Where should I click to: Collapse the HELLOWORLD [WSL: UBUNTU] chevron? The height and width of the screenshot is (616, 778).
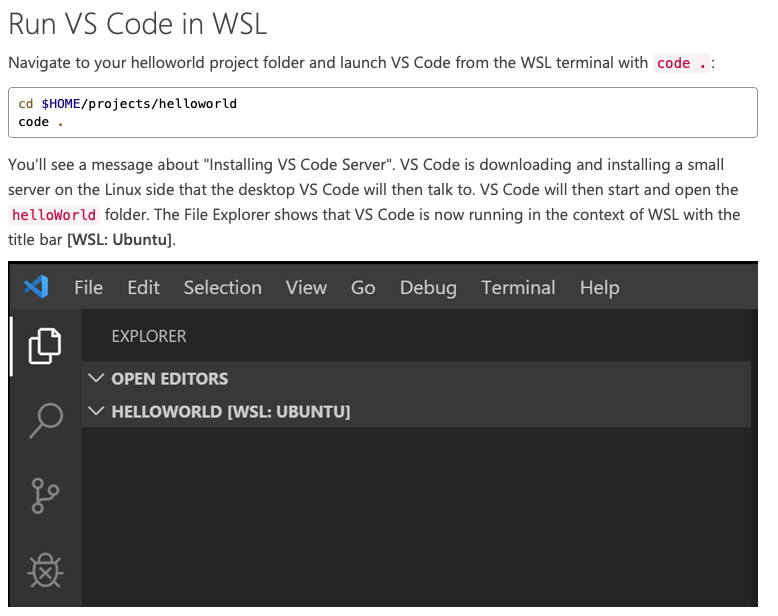pos(96,411)
